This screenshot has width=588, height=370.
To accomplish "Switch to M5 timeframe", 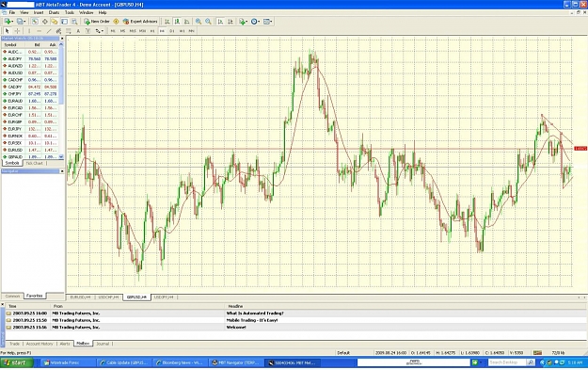I will pyautogui.click(x=122, y=31).
